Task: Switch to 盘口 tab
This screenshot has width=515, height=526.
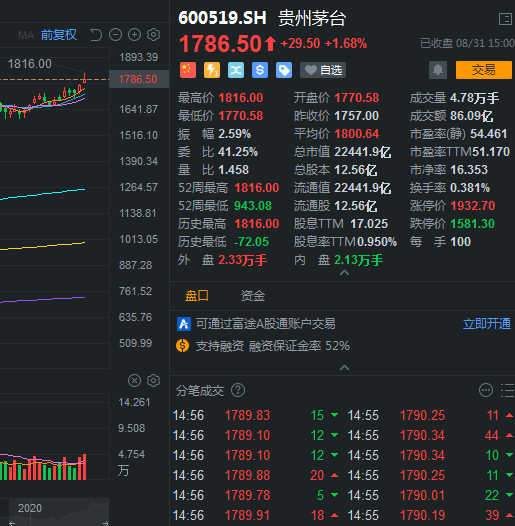Action: [197, 296]
